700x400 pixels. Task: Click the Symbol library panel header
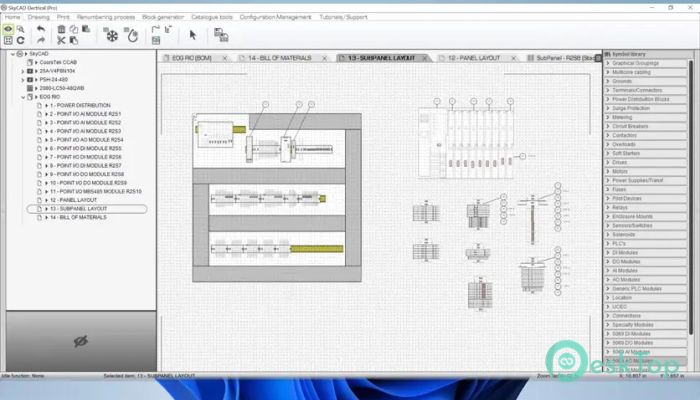[646, 54]
